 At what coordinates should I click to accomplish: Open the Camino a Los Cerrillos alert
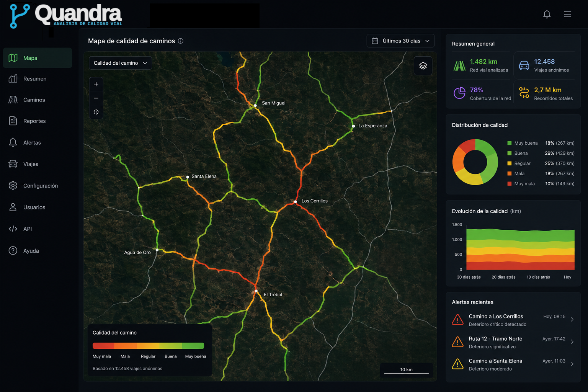click(x=513, y=320)
